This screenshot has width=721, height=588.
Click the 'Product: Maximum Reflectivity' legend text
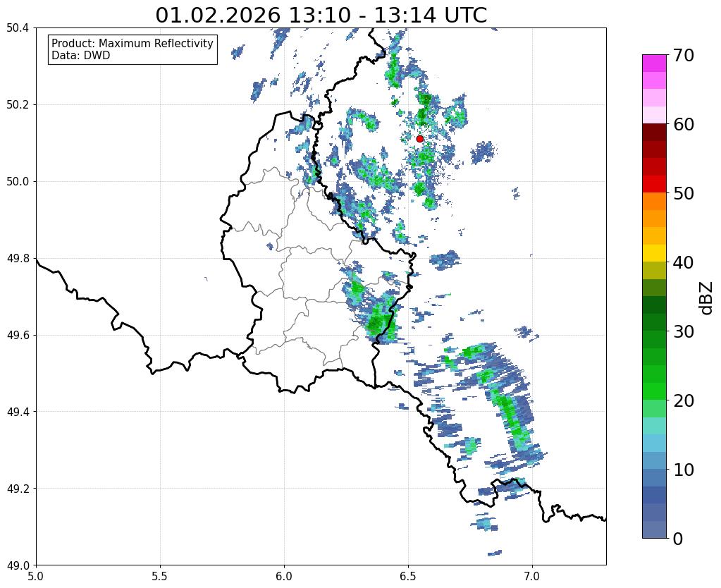(x=133, y=43)
